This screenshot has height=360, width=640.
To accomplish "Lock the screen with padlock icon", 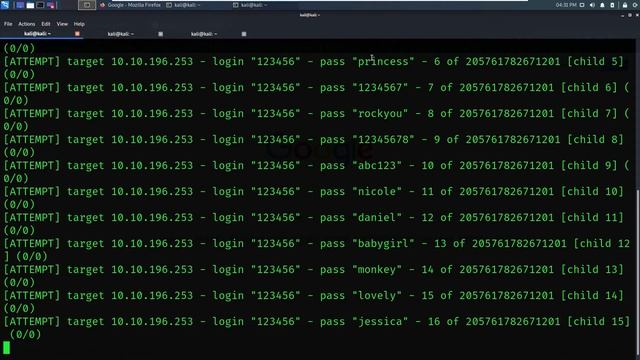I will [x=625, y=5].
